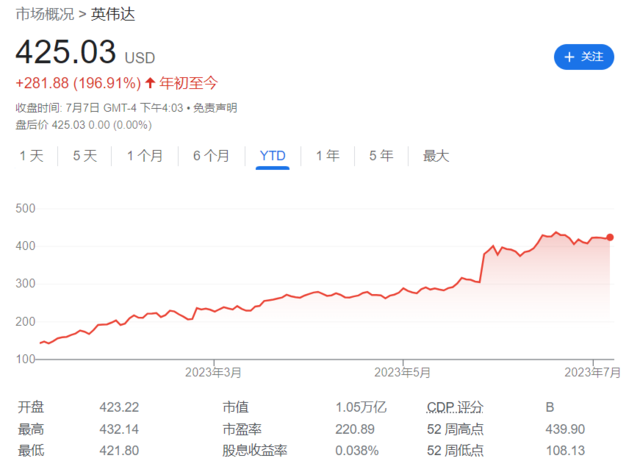Click the 52 周低点 value 108.13
The height and width of the screenshot is (472, 640).
coord(565,450)
